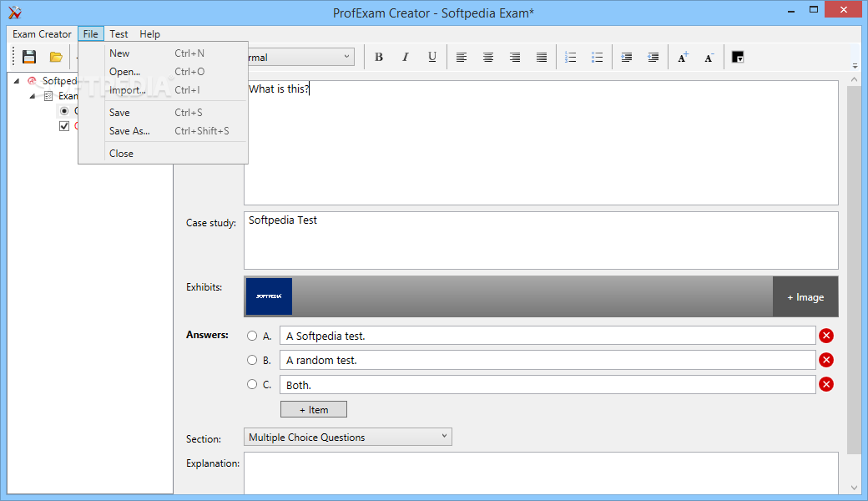Decrease the font size
Image resolution: width=868 pixels, height=501 pixels.
click(x=709, y=57)
